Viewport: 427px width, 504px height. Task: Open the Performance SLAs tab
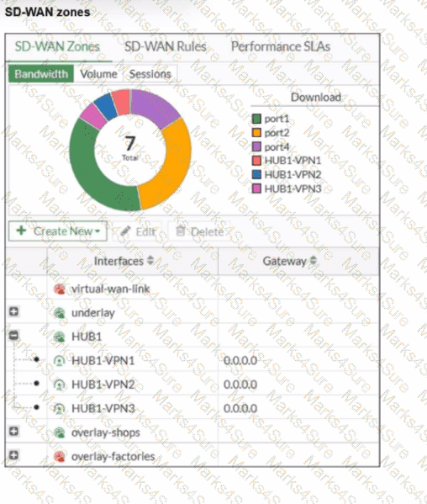281,47
